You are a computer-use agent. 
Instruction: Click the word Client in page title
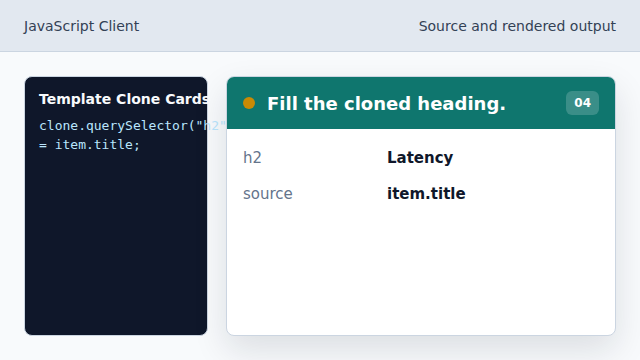119,26
